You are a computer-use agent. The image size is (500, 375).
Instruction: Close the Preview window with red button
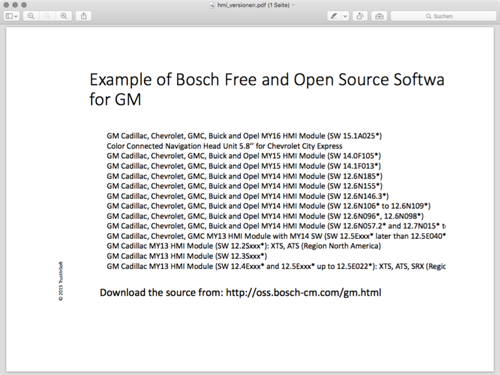[x=6, y=5]
